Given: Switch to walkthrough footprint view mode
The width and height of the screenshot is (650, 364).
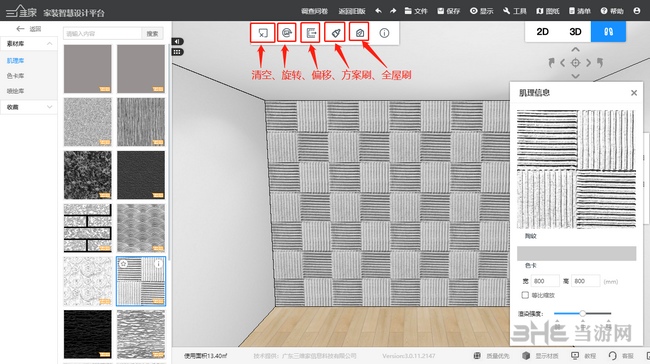Looking at the screenshot, I should 608,32.
